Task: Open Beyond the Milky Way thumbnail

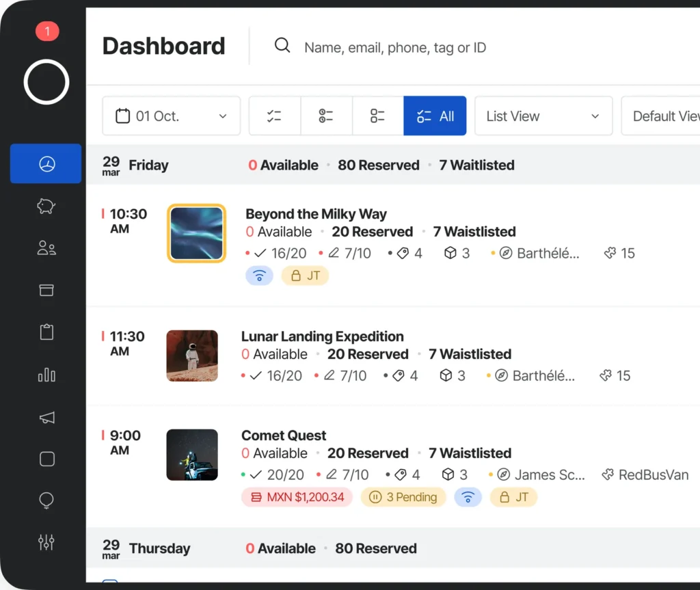Action: 196,233
